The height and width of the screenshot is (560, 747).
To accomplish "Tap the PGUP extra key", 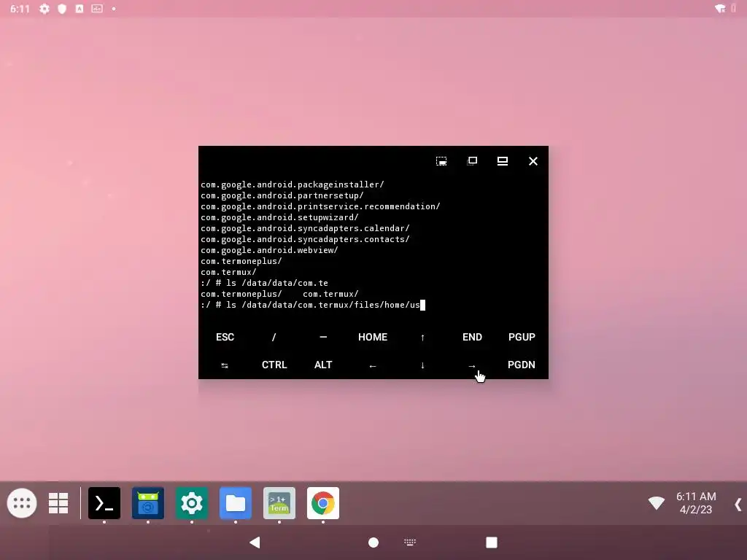I will pos(522,337).
